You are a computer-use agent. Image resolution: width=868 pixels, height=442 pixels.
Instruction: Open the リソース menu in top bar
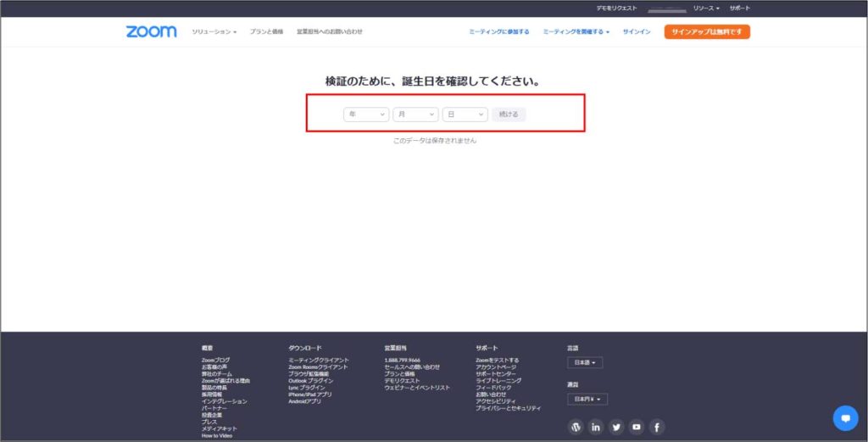pos(706,8)
